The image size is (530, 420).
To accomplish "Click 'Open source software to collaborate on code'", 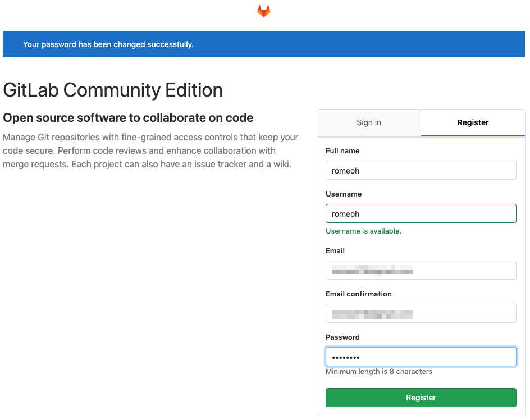I will (128, 118).
